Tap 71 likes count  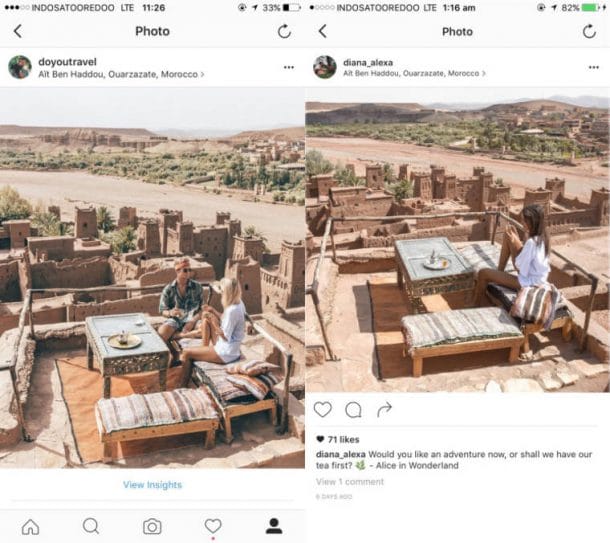338,440
